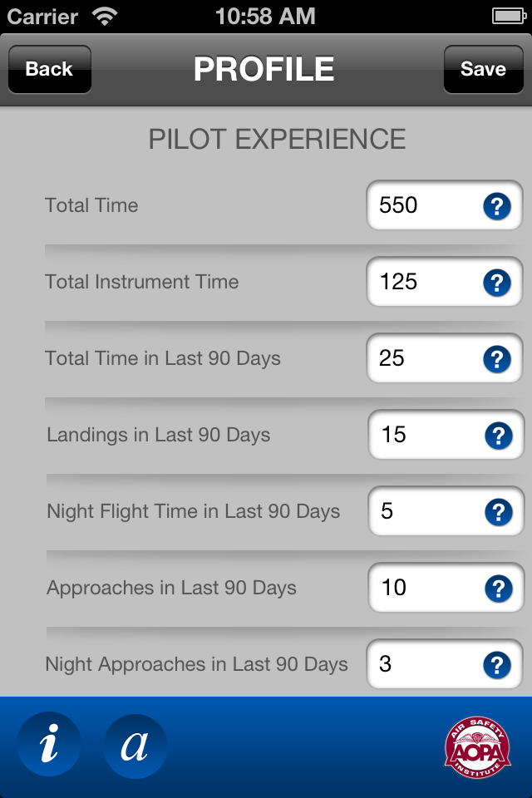Open help for Total Instrument Time
Viewport: 532px width, 798px height.
pos(497,283)
